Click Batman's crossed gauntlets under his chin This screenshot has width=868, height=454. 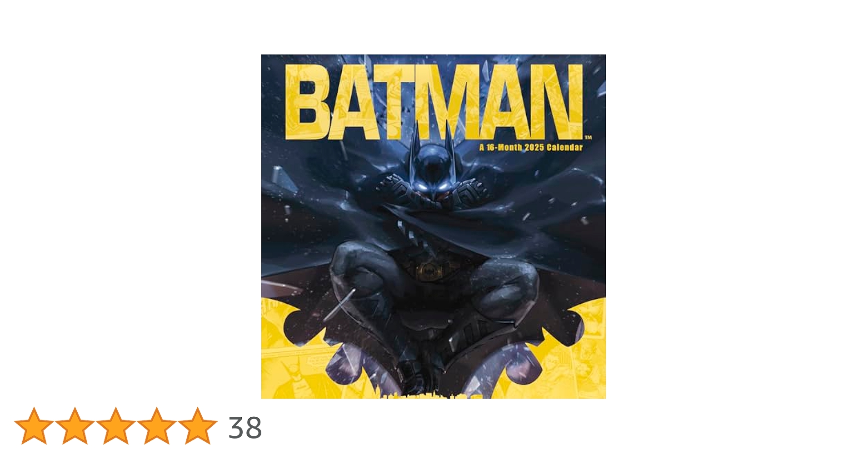pos(433,191)
